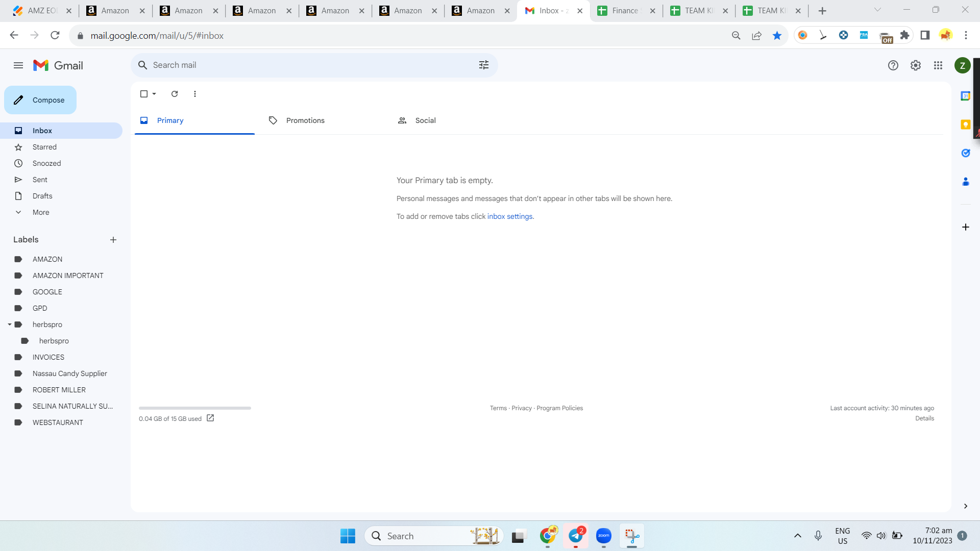
Task: Switch to the Primary tab
Action: [x=194, y=120]
